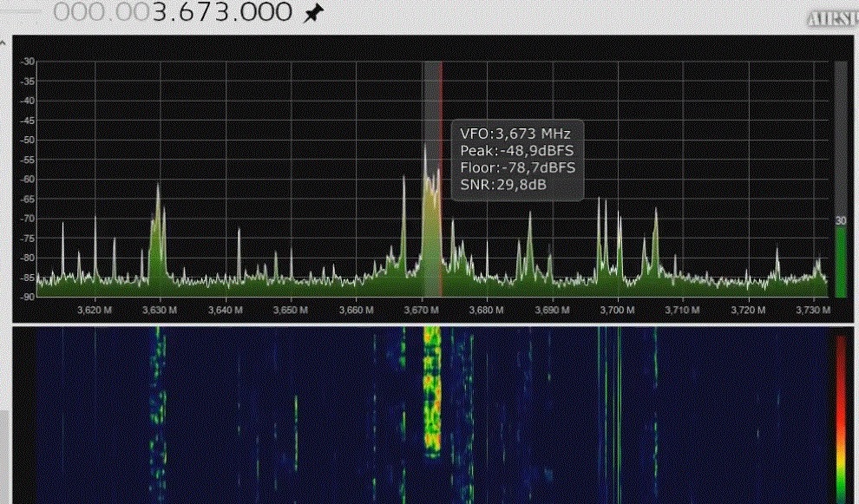Click the up arrow on left panel scrollbar
The height and width of the screenshot is (504, 859).
coord(3,43)
